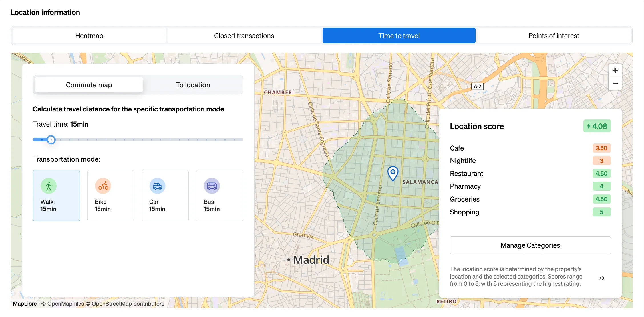Zoom in the map with plus
This screenshot has width=644, height=317.
click(615, 70)
